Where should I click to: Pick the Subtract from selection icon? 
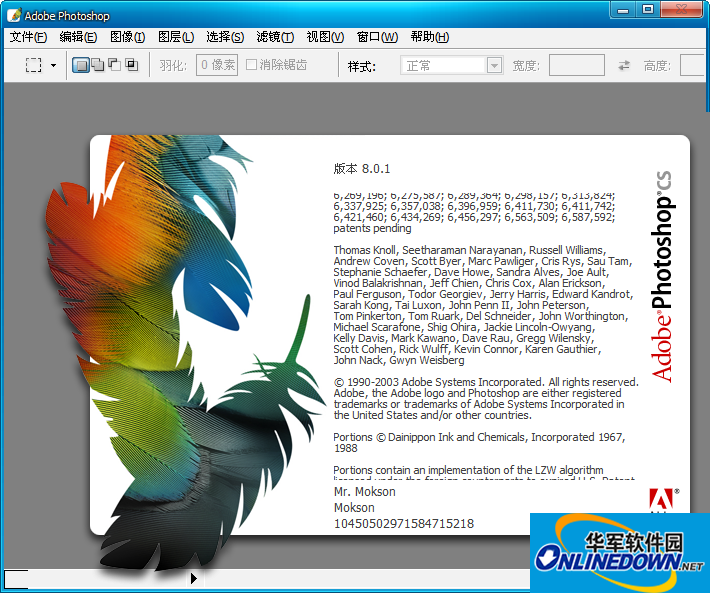(x=114, y=66)
